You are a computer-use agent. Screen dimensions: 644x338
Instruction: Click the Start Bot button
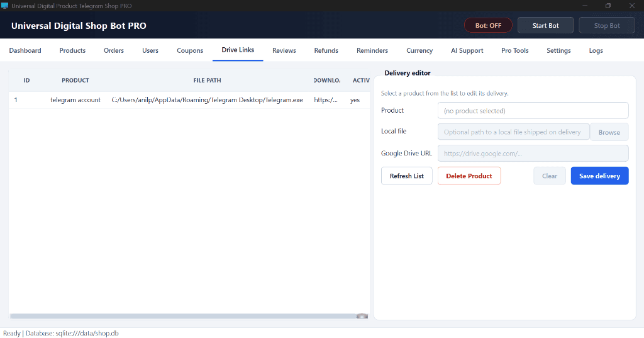pyautogui.click(x=545, y=26)
